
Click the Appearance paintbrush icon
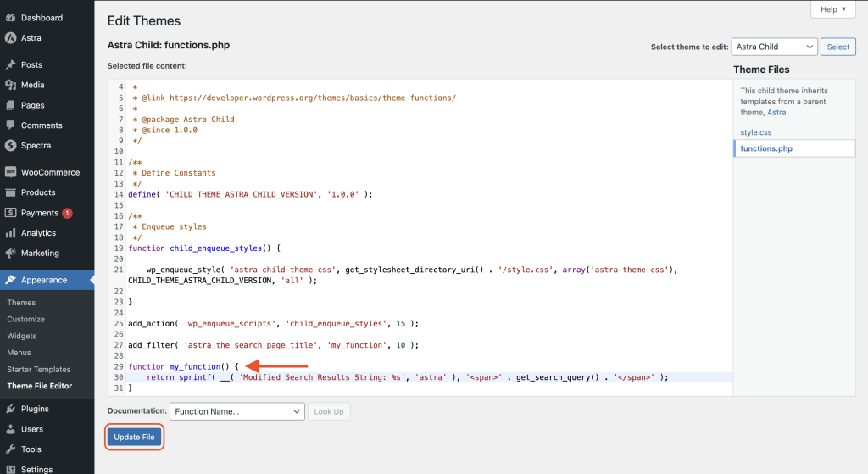click(x=10, y=280)
